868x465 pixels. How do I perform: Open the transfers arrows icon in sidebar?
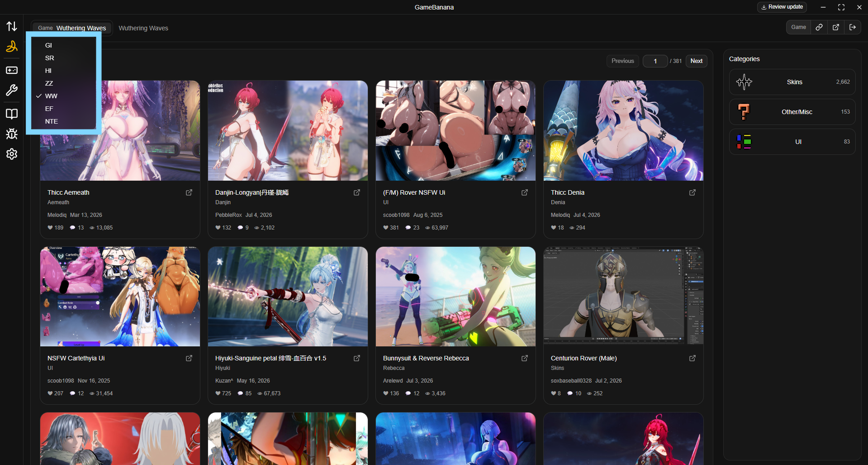coord(12,26)
